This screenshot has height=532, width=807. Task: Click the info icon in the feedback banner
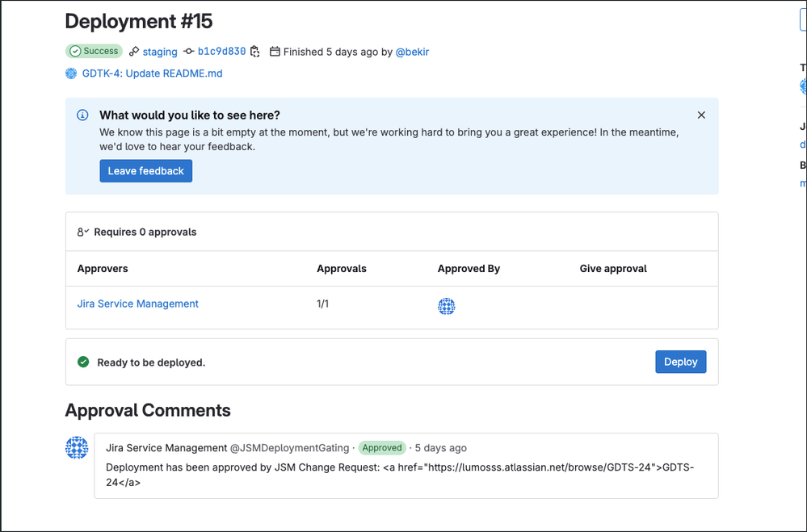(x=82, y=115)
